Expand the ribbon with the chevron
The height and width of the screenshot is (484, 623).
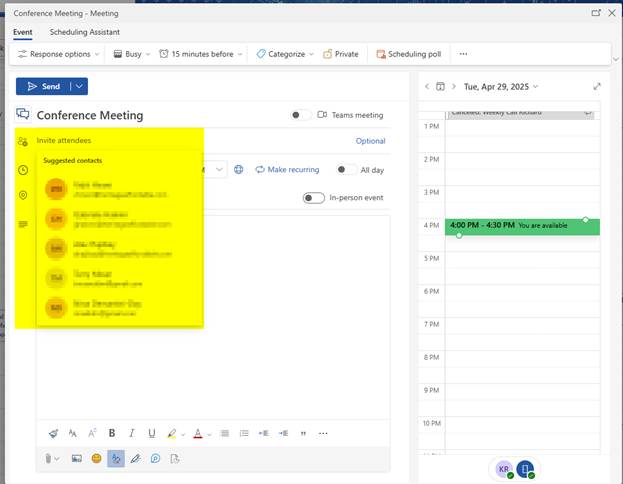pyautogui.click(x=616, y=59)
